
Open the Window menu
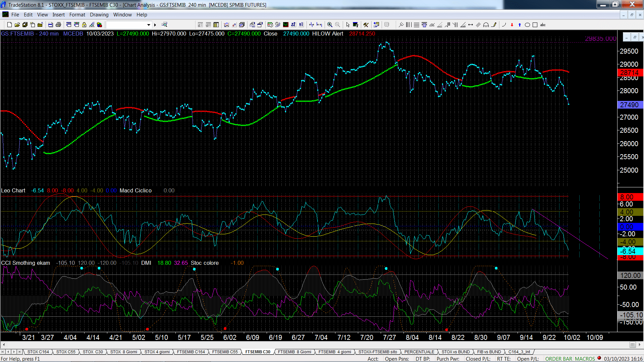(x=122, y=15)
